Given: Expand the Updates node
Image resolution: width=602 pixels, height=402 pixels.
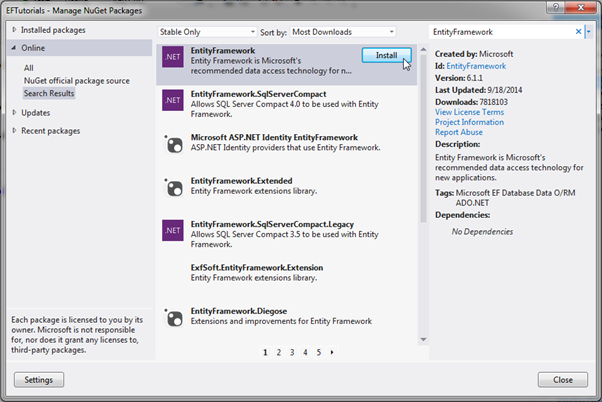Looking at the screenshot, I should [x=14, y=112].
